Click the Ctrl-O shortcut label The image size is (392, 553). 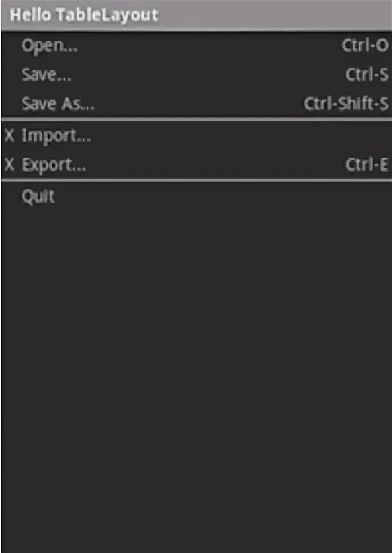[x=365, y=46]
